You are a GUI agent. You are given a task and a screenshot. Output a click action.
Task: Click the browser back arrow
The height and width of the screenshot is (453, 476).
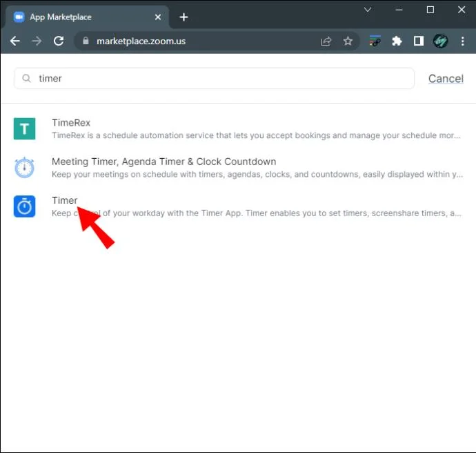coord(15,41)
